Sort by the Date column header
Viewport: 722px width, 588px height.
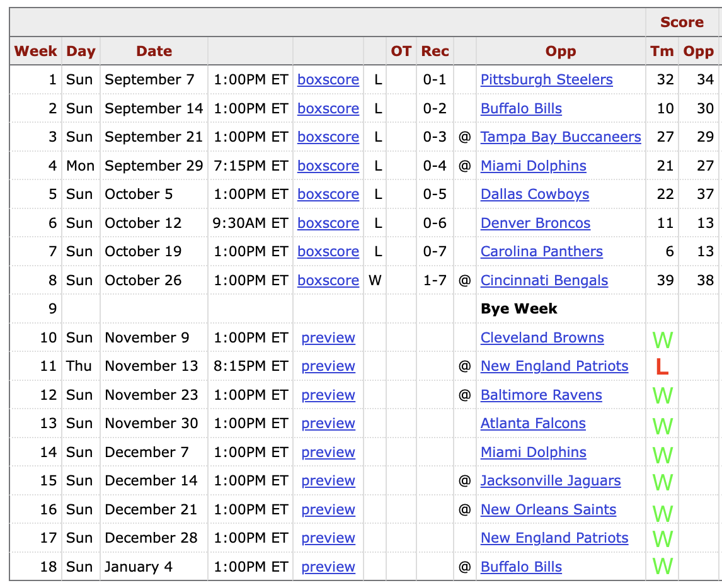tap(154, 52)
